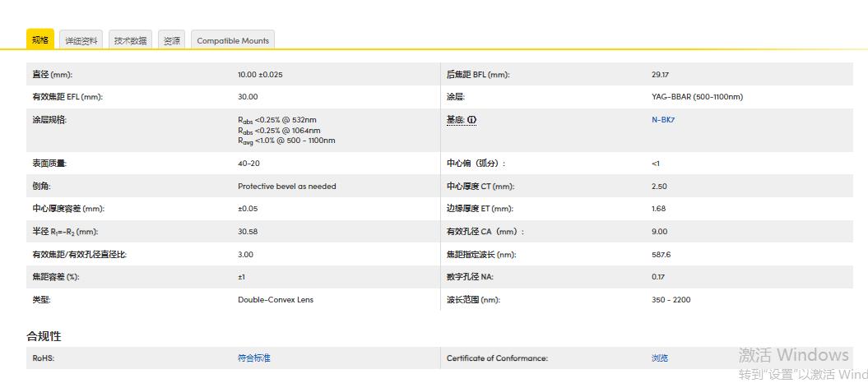
Task: Click the 符合标准 RoHS link
Action: [253, 358]
